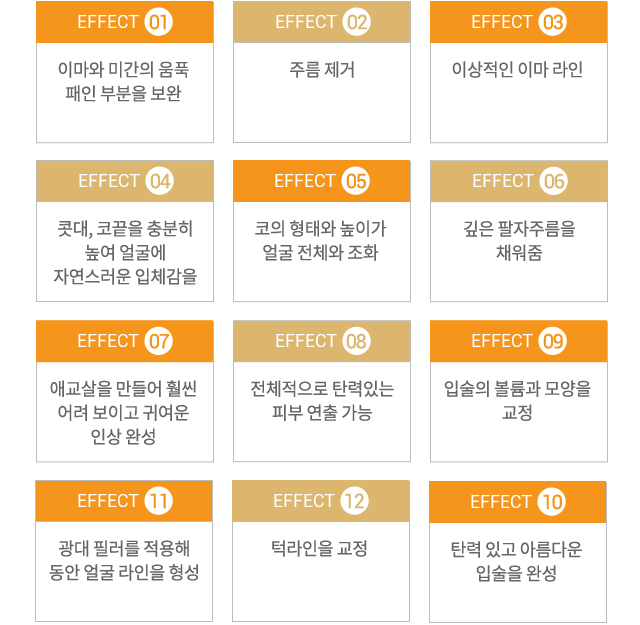Click the 깊은 팔자주름을 채워줌 description
This screenshot has height=625, width=640.
tap(519, 241)
